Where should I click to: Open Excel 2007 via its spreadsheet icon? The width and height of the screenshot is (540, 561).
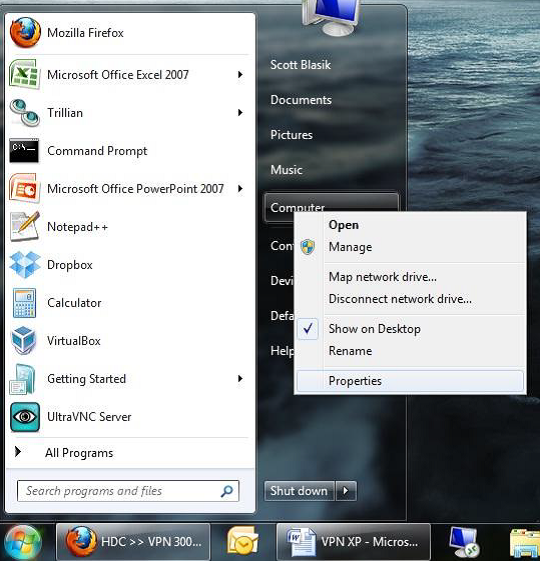click(x=24, y=74)
